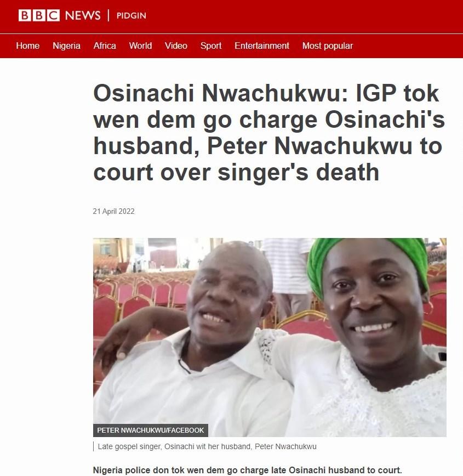The height and width of the screenshot is (476, 463).
Task: Select Entertainment in the navigation
Action: click(x=262, y=46)
